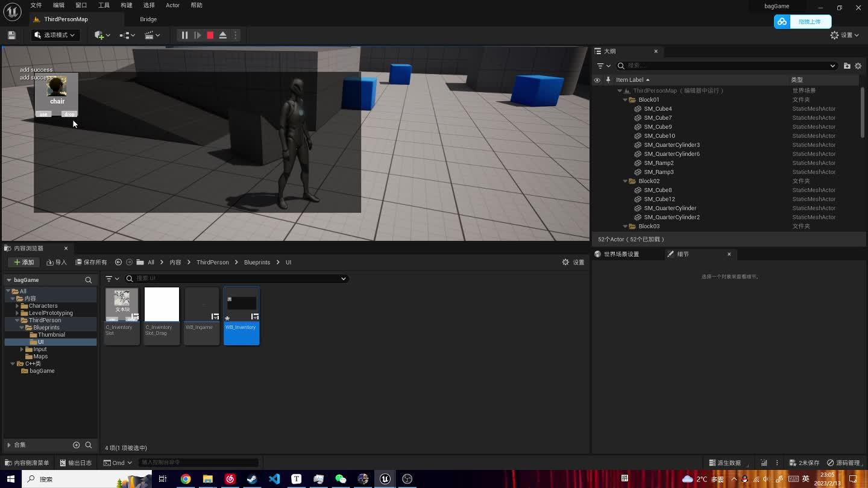This screenshot has width=868, height=488.
Task: Expand the Block03 folder in outliner
Action: pyautogui.click(x=625, y=226)
